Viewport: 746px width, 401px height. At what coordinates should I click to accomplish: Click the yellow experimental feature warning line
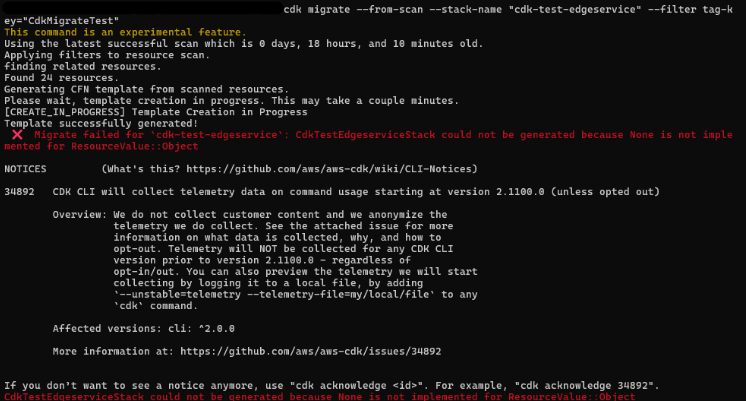coord(125,32)
